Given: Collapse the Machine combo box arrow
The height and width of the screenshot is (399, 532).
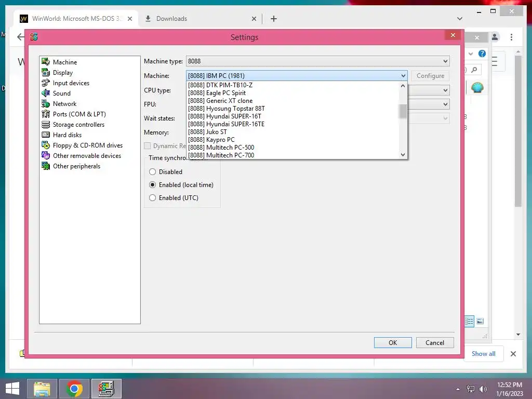Looking at the screenshot, I should [403, 76].
